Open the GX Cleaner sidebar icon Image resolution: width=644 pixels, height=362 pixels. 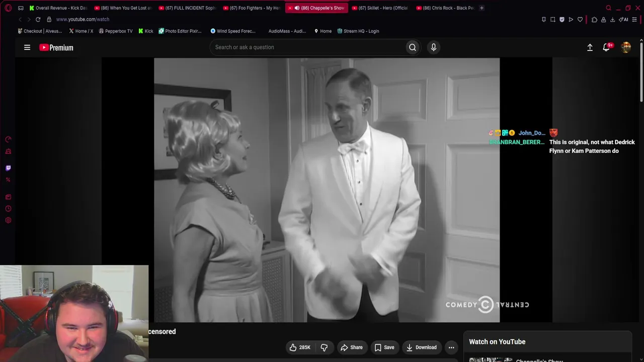(x=8, y=151)
